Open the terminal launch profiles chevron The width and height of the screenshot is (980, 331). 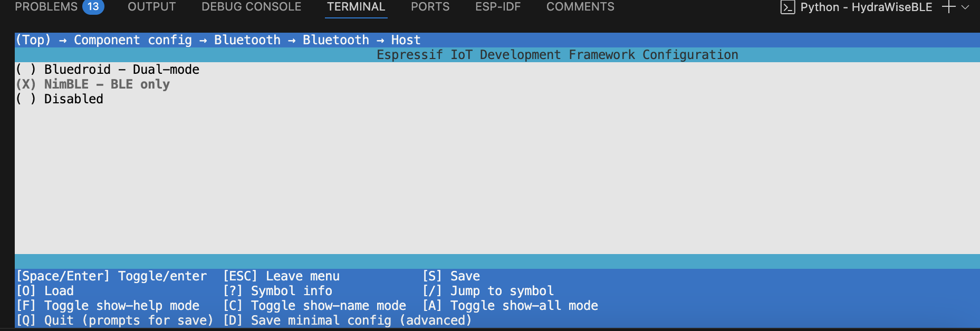[966, 8]
